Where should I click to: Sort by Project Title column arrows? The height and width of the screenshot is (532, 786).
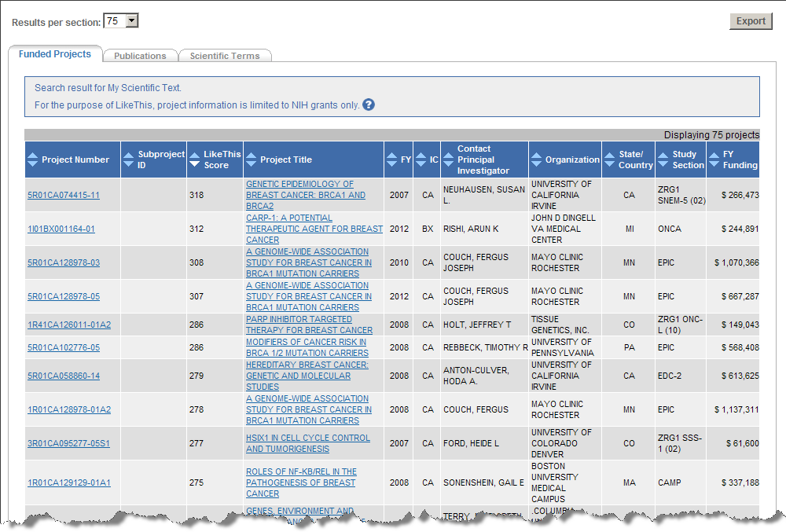252,160
